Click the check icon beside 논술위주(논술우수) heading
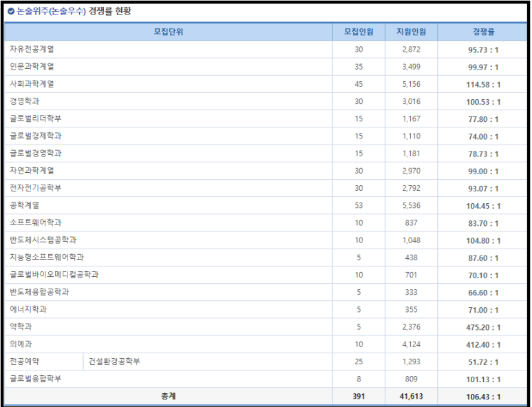Image resolution: width=532 pixels, height=407 pixels. click(11, 12)
